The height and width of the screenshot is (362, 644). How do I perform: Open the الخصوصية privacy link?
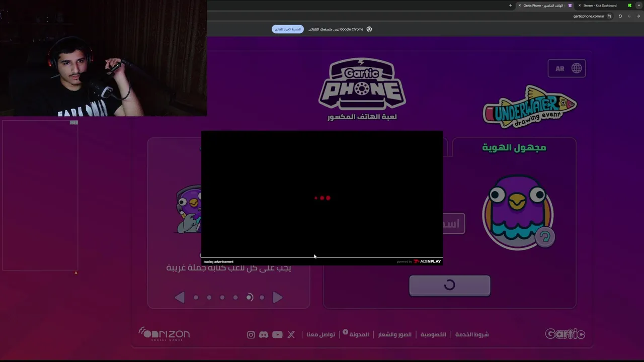[433, 334]
